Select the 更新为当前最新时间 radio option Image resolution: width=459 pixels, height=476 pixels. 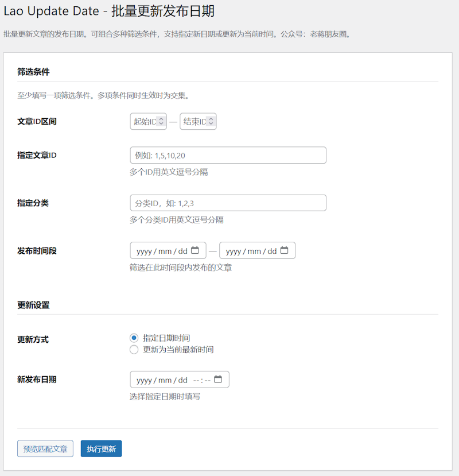tap(134, 349)
